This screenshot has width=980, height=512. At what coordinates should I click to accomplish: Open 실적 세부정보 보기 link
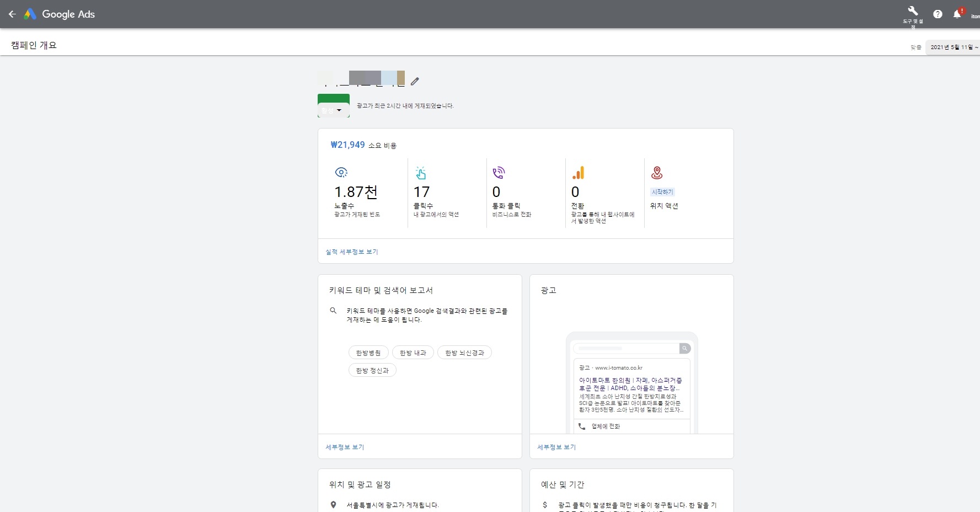[x=352, y=252]
